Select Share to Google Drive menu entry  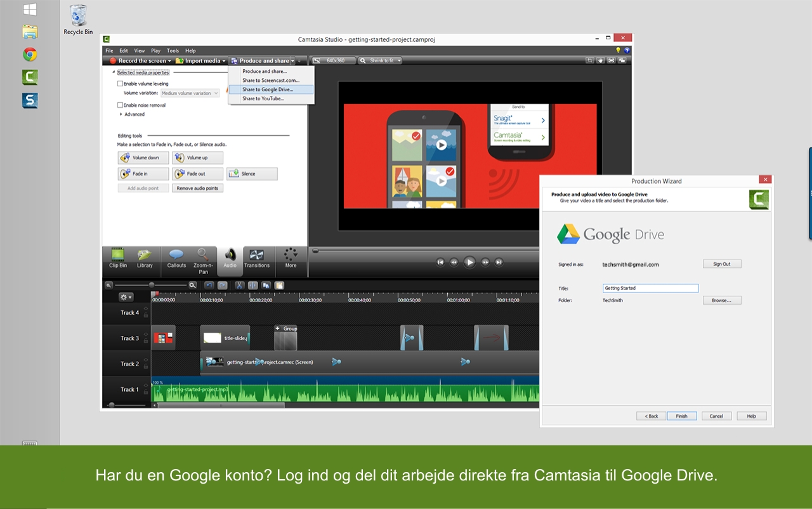click(x=271, y=89)
